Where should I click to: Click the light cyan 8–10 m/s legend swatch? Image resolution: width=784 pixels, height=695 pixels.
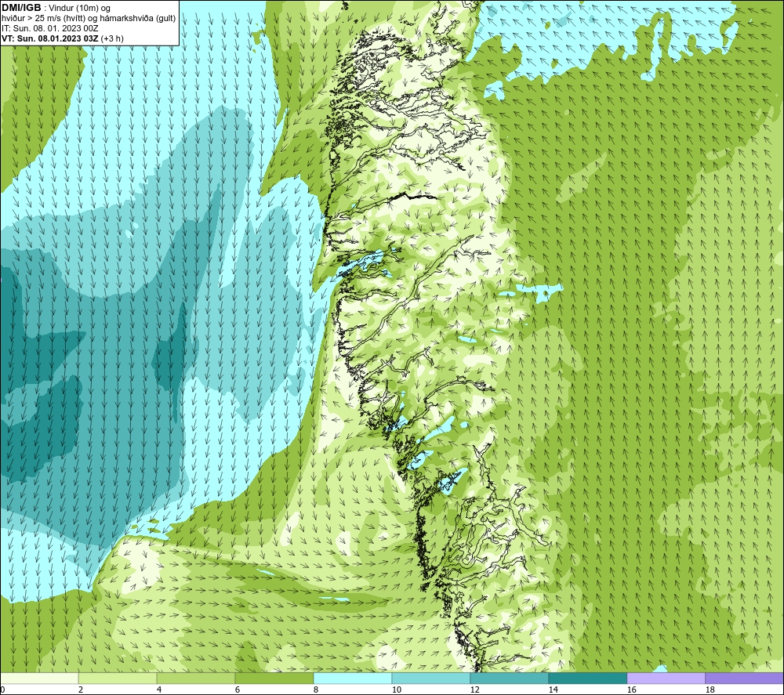point(353,678)
